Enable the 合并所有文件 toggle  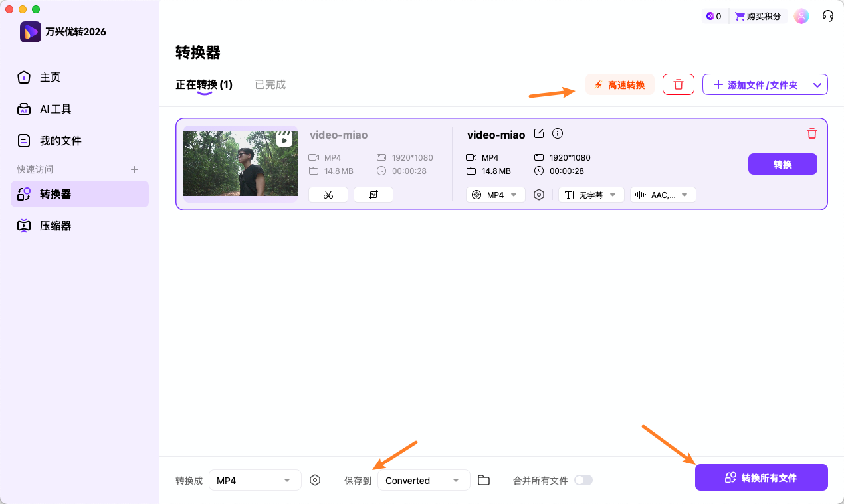(x=583, y=480)
